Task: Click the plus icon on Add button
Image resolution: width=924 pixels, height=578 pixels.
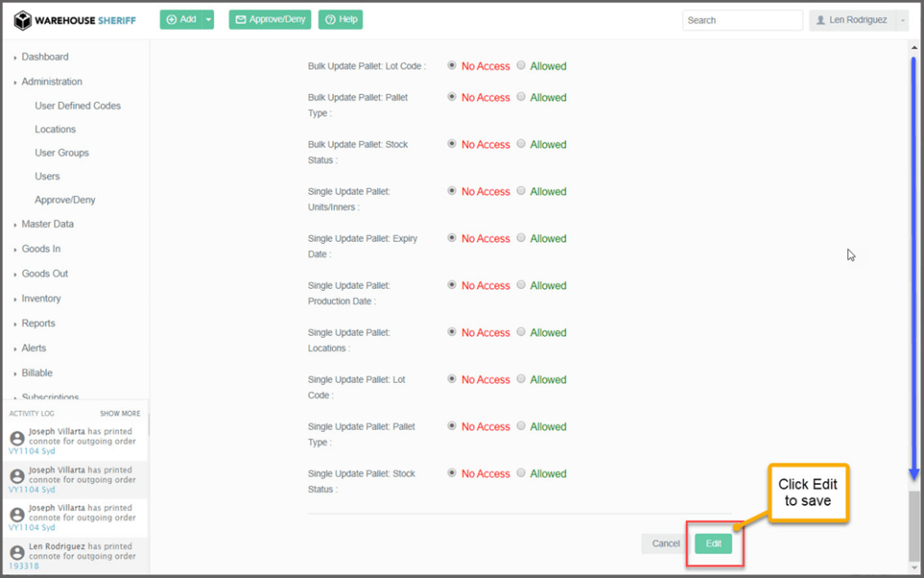Action: [x=171, y=19]
